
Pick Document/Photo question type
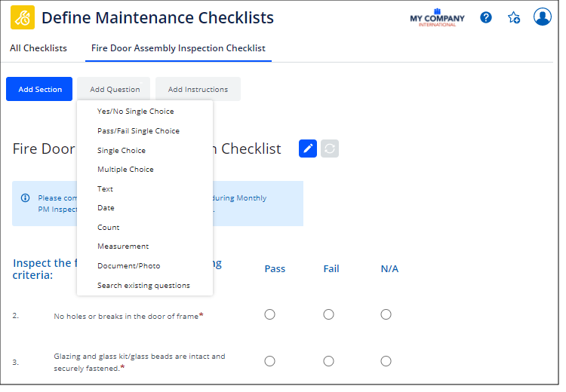(x=129, y=266)
